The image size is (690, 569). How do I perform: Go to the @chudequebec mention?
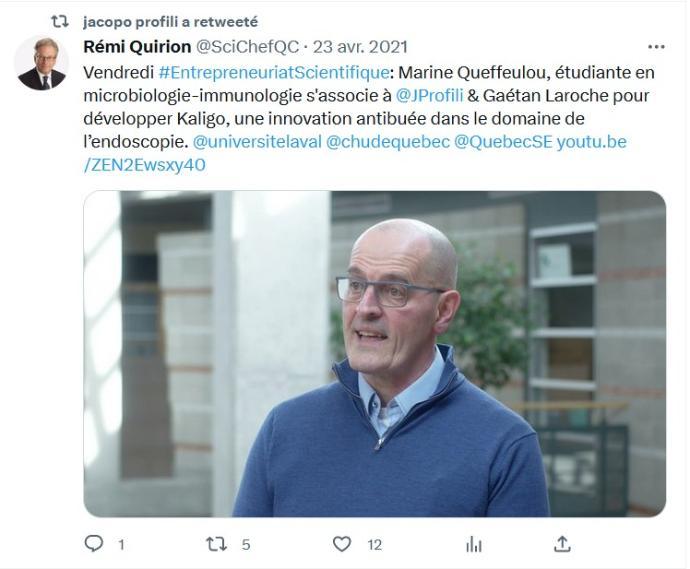pyautogui.click(x=388, y=142)
